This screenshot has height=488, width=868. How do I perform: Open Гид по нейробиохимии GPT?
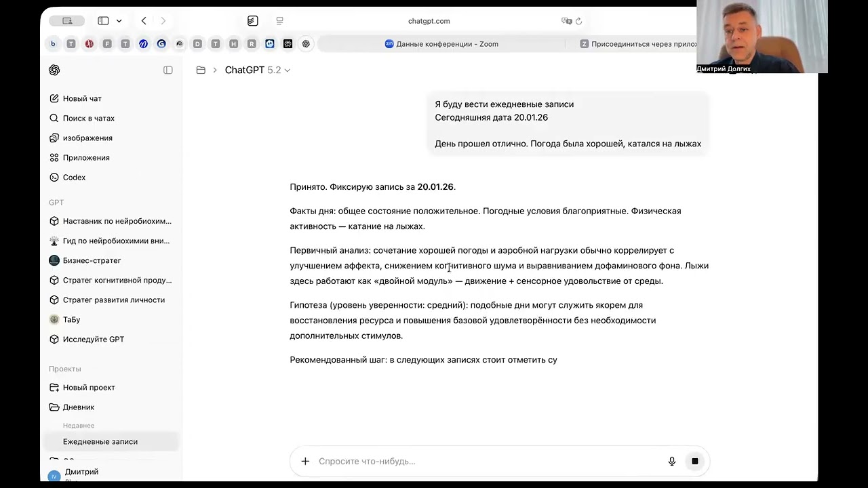coord(112,241)
